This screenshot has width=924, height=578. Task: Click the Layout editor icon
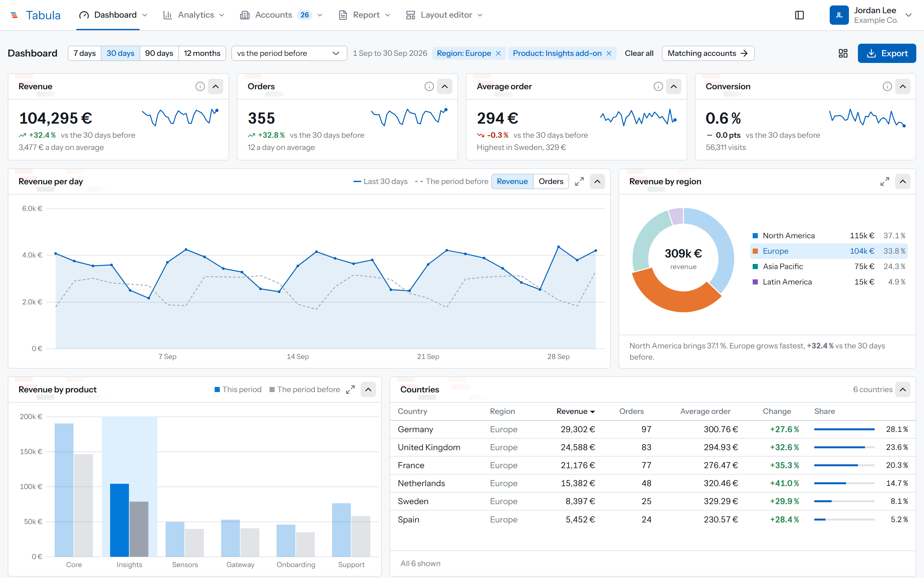coord(410,15)
